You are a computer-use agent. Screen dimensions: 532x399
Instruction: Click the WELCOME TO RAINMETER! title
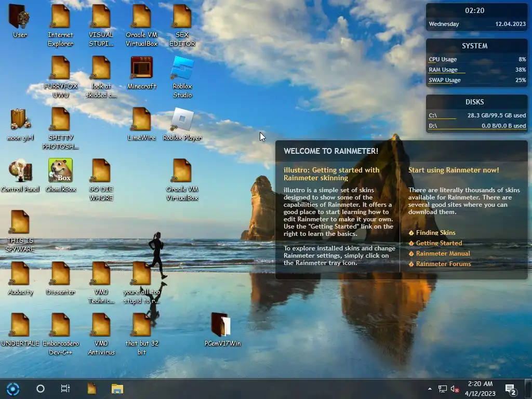(x=331, y=151)
